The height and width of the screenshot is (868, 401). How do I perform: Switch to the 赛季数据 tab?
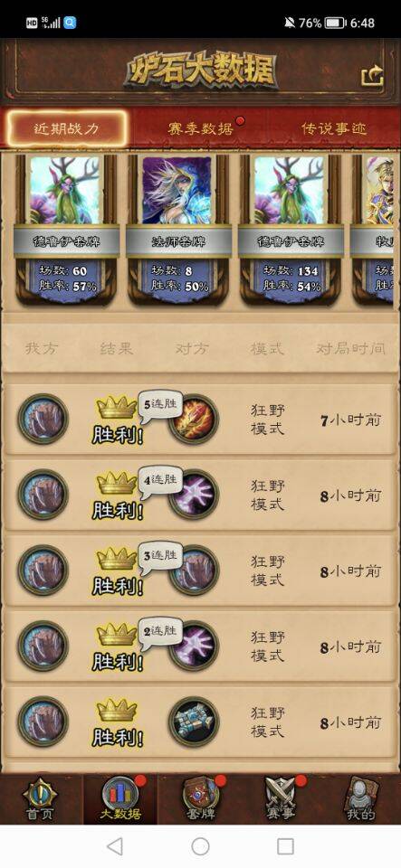(x=201, y=129)
